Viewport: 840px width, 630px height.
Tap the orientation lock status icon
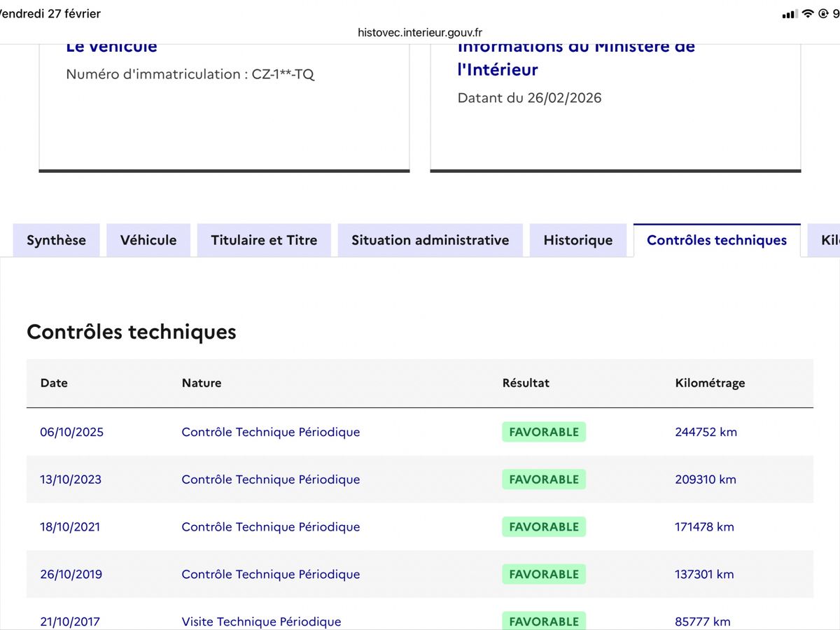[823, 13]
